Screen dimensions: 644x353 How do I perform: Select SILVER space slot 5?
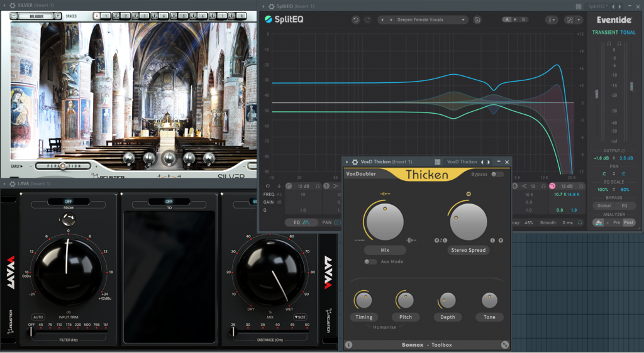point(183,16)
